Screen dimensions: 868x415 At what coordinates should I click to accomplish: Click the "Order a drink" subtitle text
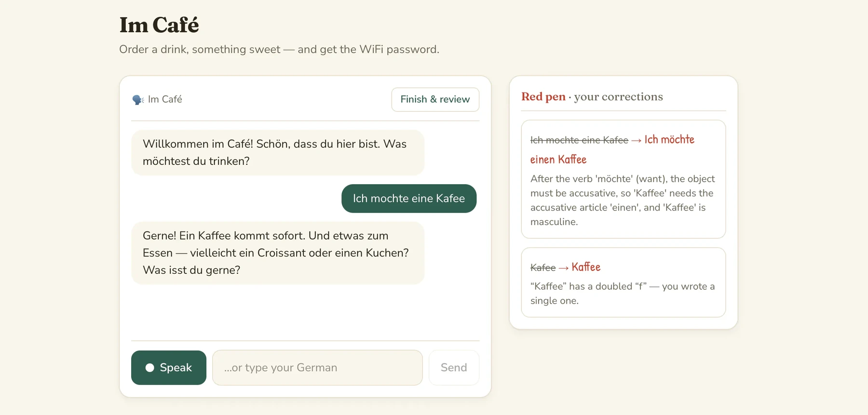coord(279,50)
